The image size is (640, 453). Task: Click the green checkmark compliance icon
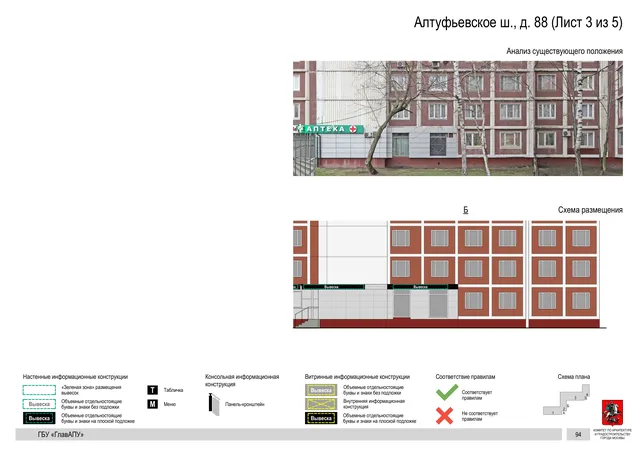(447, 392)
